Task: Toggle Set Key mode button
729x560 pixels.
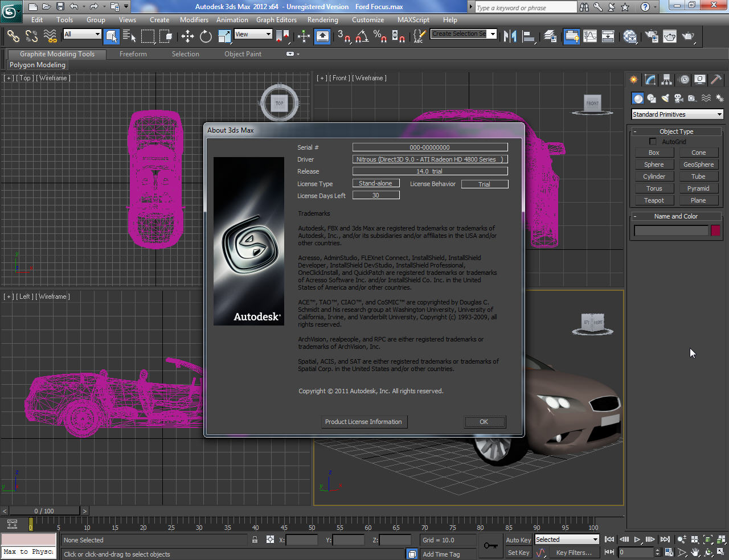Action: pyautogui.click(x=518, y=553)
